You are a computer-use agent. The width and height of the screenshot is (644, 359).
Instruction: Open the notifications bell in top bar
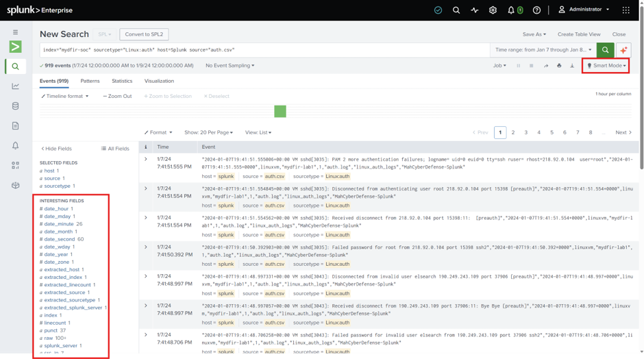point(511,10)
